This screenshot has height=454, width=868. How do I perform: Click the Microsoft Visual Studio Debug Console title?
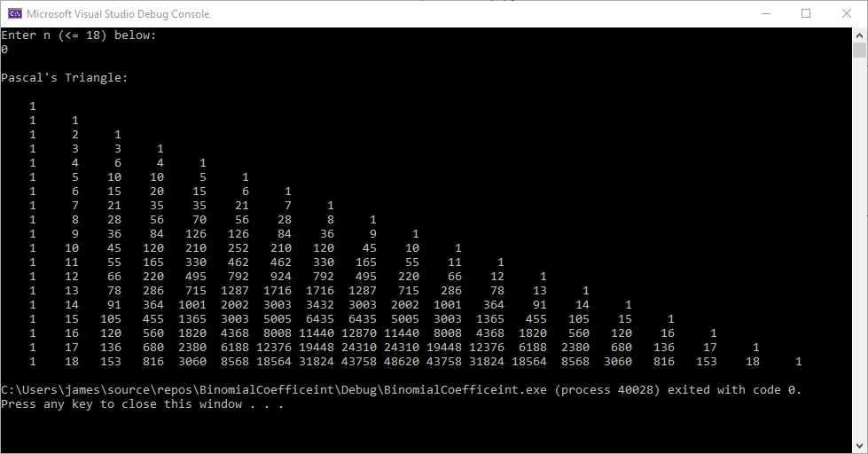(118, 14)
